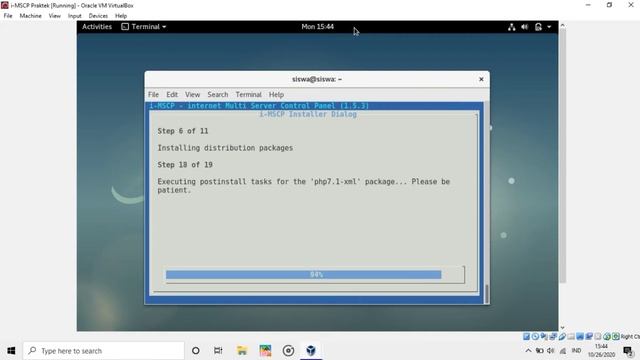Switch to VirtualBox app on taskbar
Screen dimensions: 640x360
coord(311,351)
